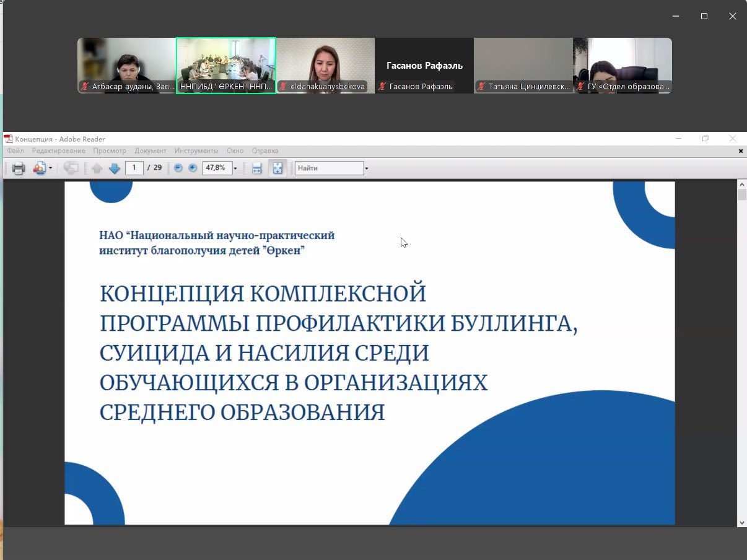The image size is (747, 560).
Task: Click muted mic icon on eldanakuanysbekova tile
Action: (283, 87)
